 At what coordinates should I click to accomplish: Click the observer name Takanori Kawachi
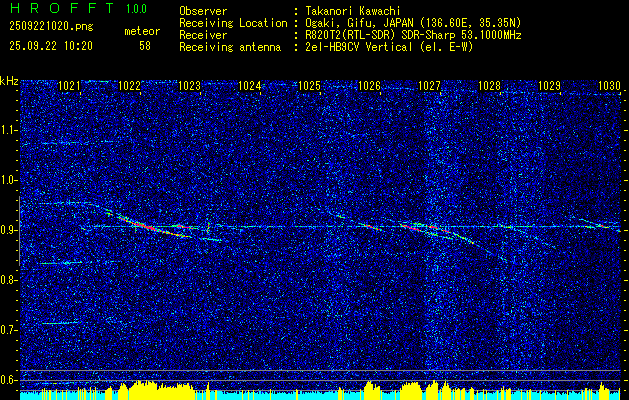351,11
